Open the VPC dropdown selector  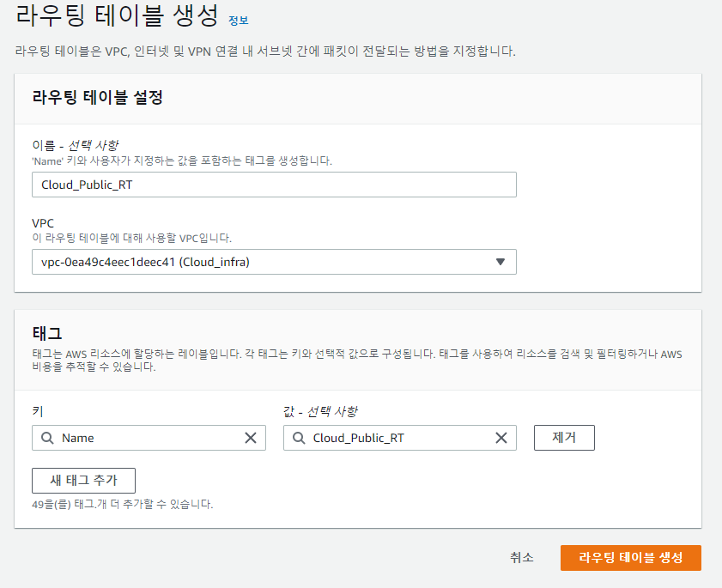[274, 262]
